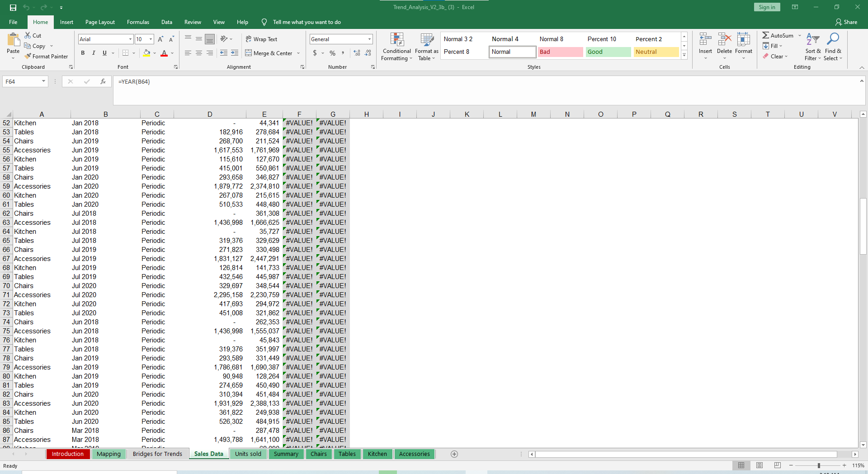868x474 pixels.
Task: Go to the Summary sheet tab
Action: click(x=286, y=454)
